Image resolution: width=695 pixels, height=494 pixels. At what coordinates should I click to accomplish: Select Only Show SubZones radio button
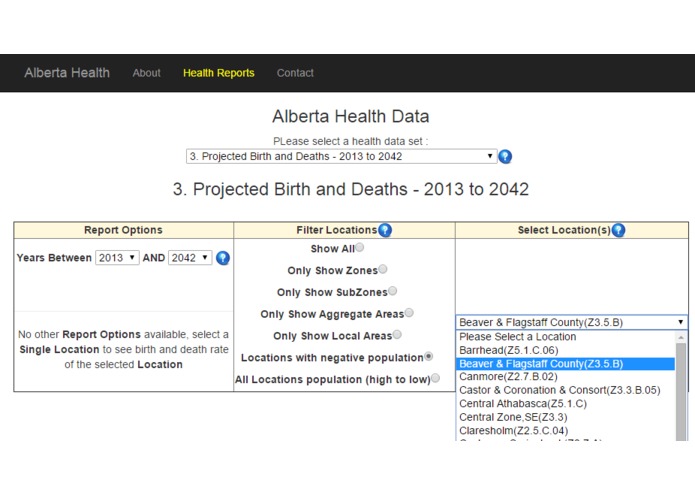click(392, 291)
